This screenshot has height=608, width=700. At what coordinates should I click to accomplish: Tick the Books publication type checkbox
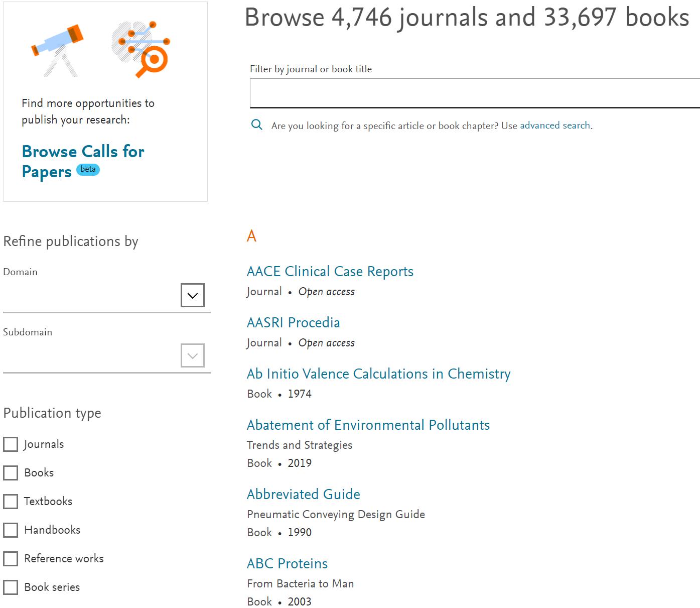pyautogui.click(x=11, y=473)
